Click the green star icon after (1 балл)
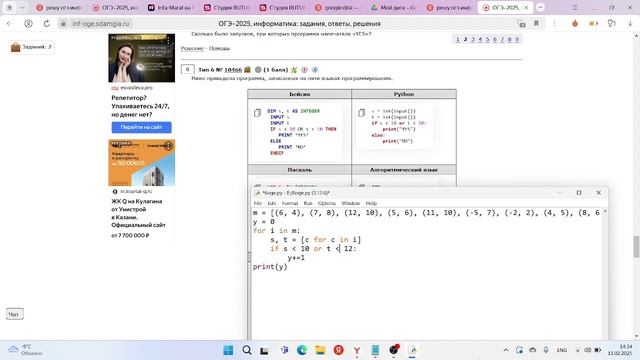Viewport: 640px width, 360px height. click(294, 70)
